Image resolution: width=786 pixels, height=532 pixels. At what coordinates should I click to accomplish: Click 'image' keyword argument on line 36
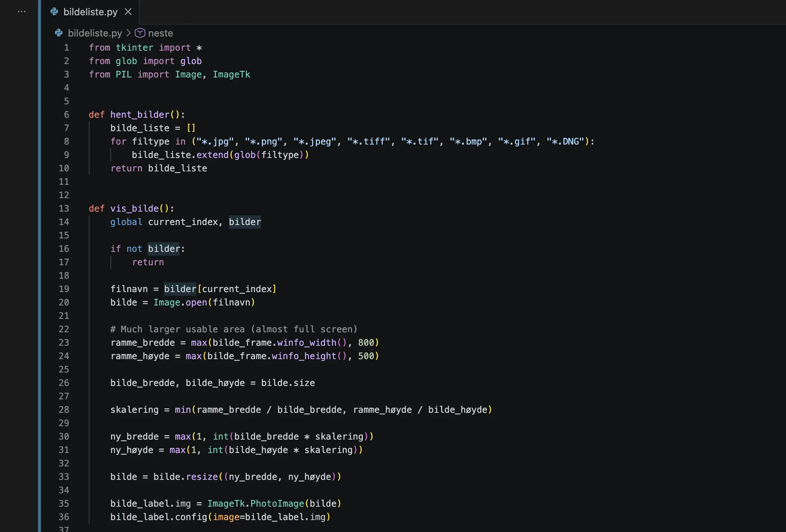coord(226,517)
